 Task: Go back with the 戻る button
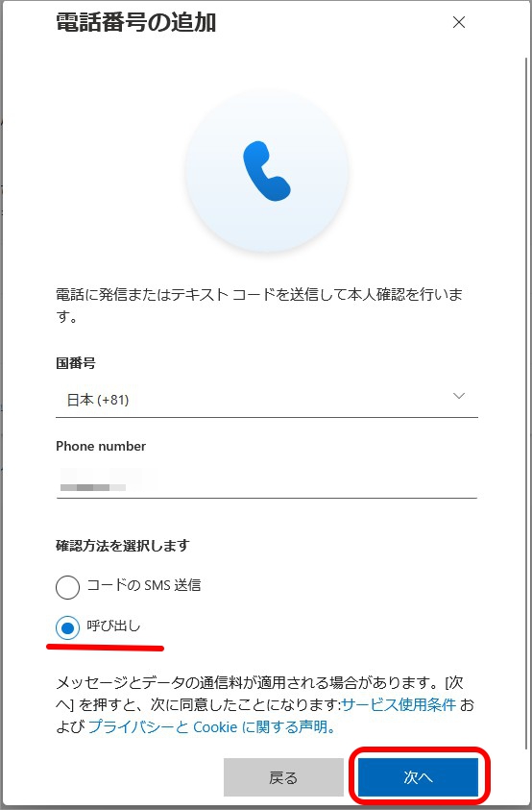click(283, 777)
